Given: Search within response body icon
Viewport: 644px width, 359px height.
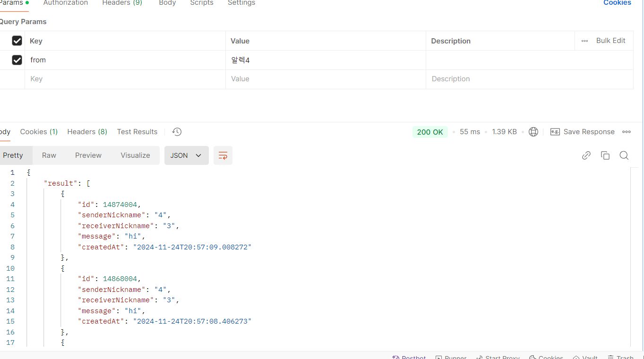Looking at the screenshot, I should (x=624, y=155).
